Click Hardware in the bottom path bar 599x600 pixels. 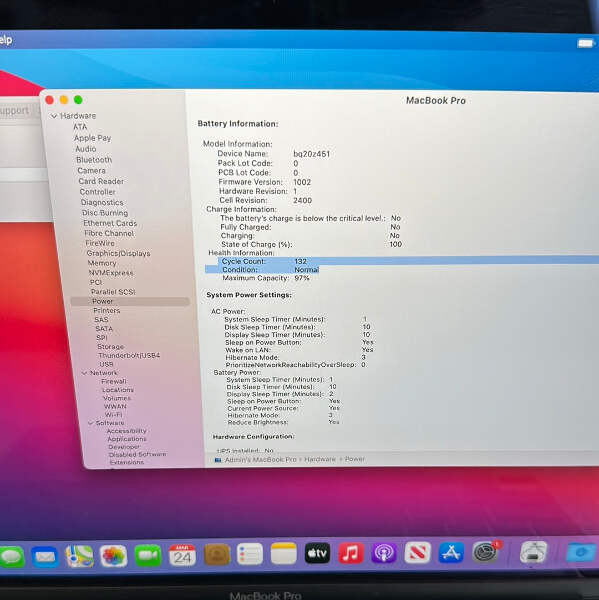[320, 459]
